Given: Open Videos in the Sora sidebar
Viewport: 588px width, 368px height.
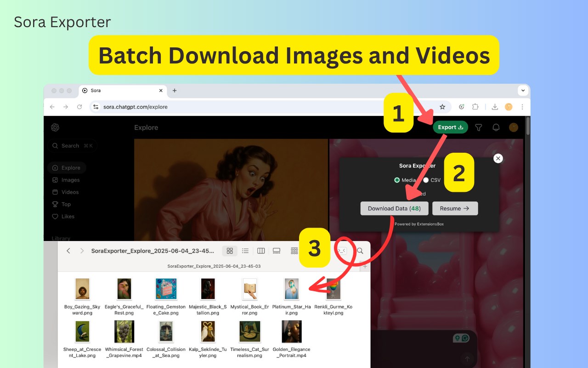Looking at the screenshot, I should tap(66, 192).
